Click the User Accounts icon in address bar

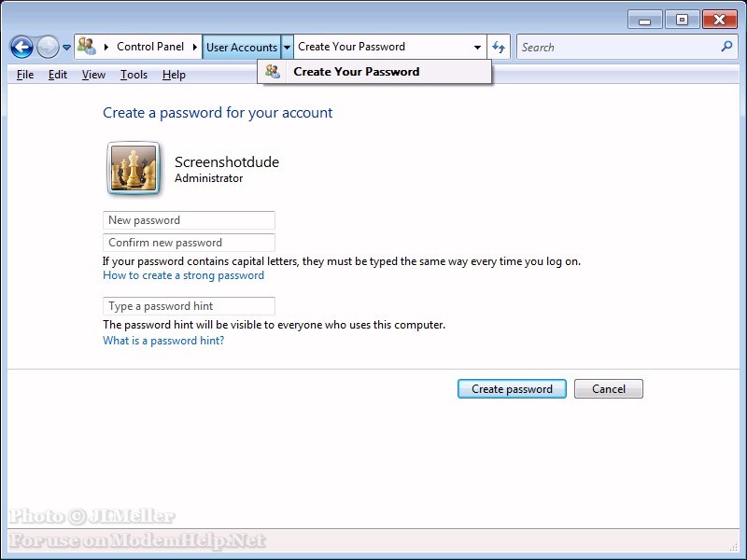(x=87, y=46)
